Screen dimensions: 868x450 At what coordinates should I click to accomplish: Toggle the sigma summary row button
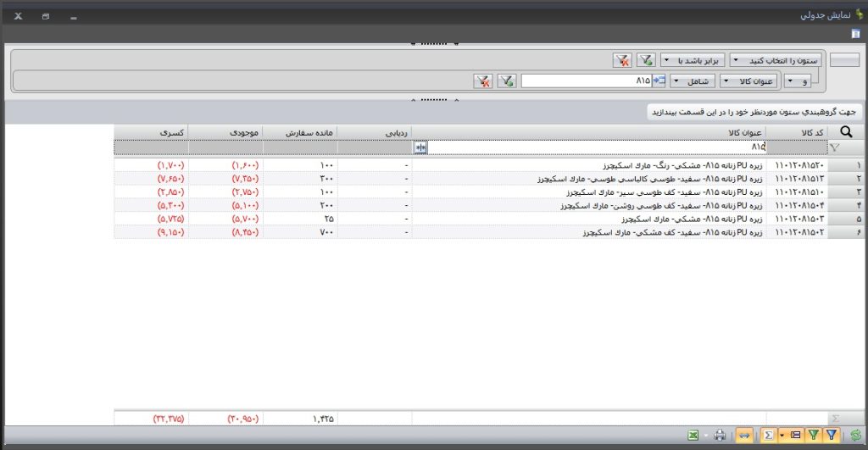click(x=768, y=436)
